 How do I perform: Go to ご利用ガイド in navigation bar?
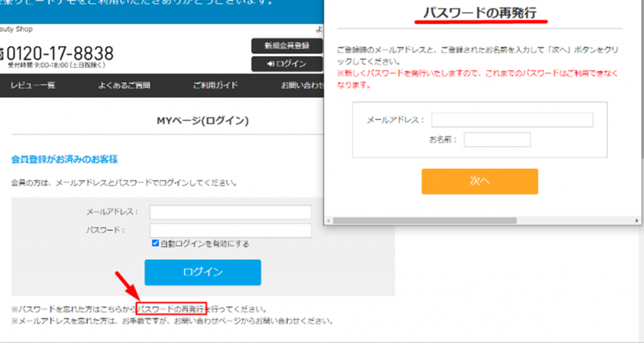(215, 86)
